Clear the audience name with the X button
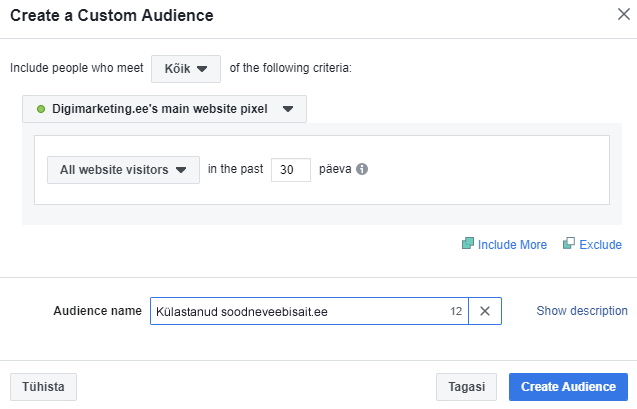637x409 pixels. [485, 311]
